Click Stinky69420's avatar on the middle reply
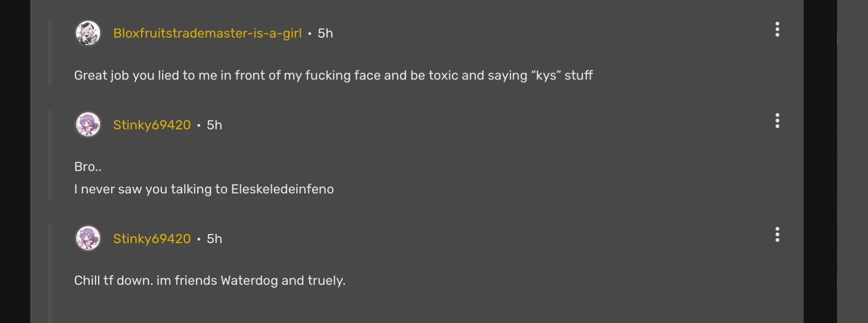This screenshot has width=868, height=323. pos(88,124)
